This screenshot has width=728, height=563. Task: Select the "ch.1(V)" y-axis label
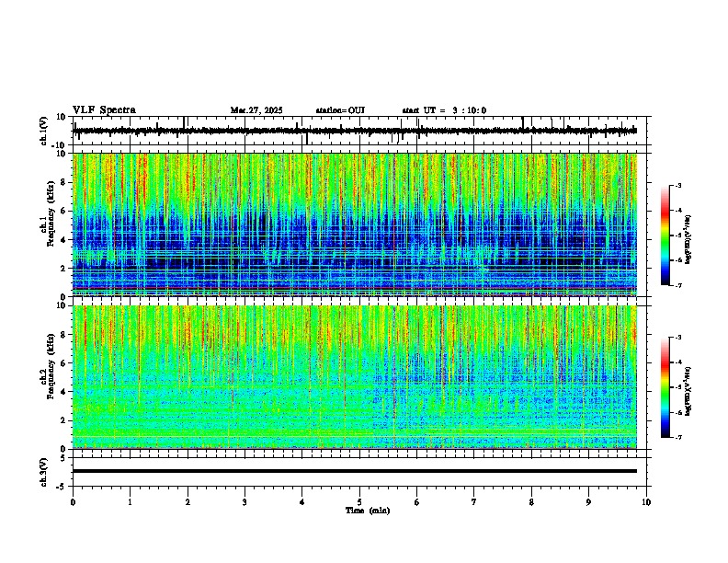click(x=44, y=131)
